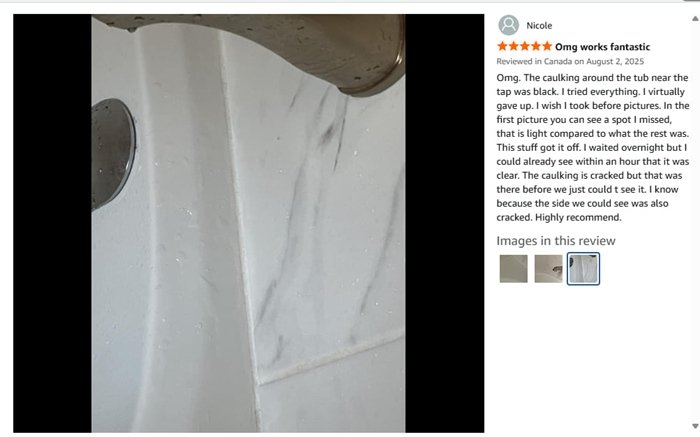Click the review text's opening line "Omg. The caulking"
Screen dimensions: 700x437
click(x=541, y=78)
